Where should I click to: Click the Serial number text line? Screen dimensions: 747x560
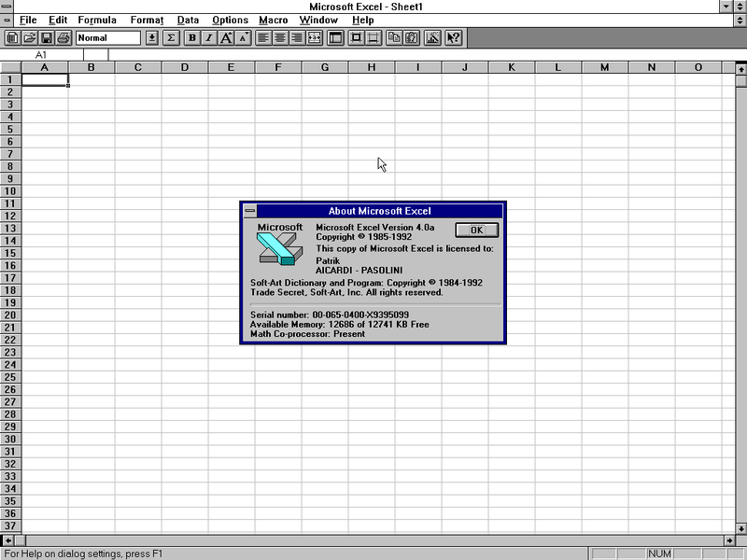coord(330,315)
